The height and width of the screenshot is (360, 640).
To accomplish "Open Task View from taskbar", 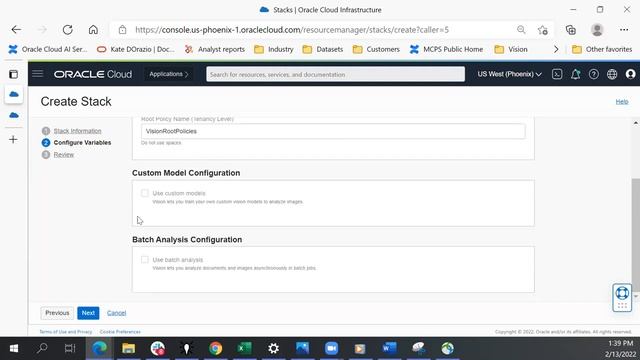I will 70,348.
